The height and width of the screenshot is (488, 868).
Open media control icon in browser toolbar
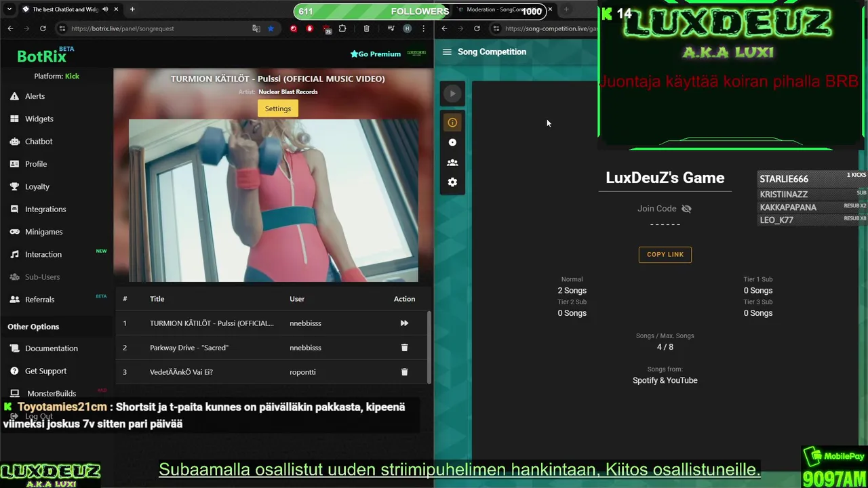click(x=391, y=28)
